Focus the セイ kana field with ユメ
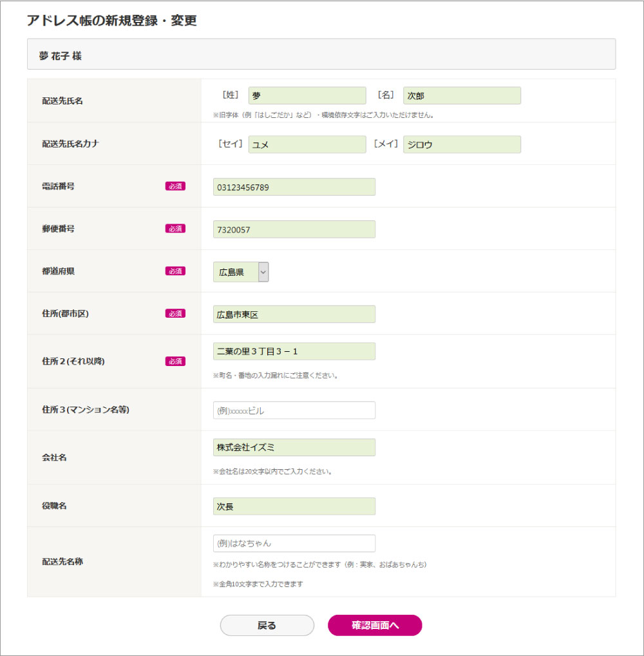The height and width of the screenshot is (656, 644). (x=307, y=144)
